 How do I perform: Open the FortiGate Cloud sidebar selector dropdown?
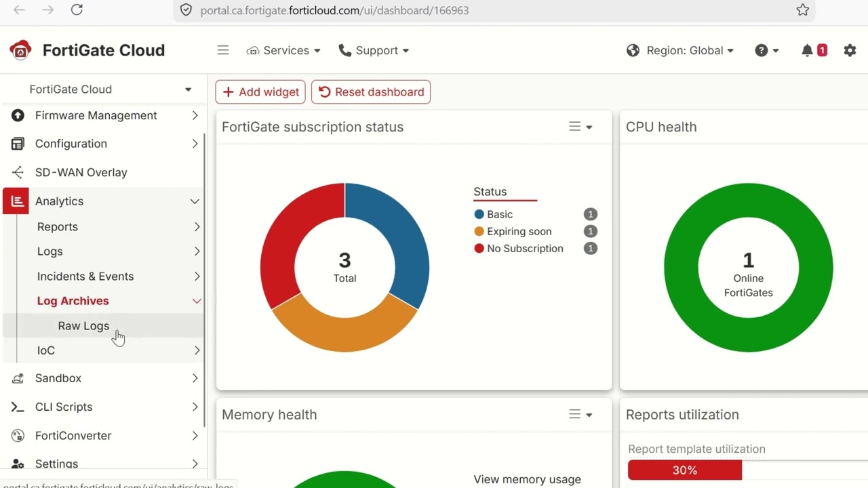pos(111,89)
